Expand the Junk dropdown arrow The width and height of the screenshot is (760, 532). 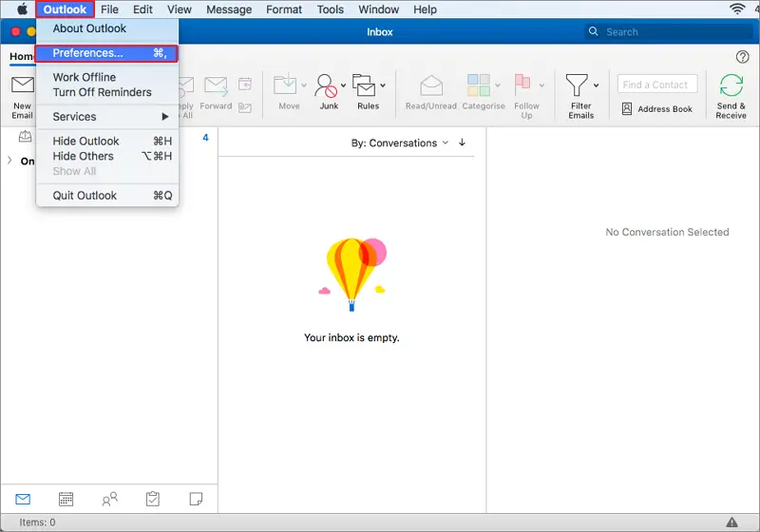tap(343, 85)
